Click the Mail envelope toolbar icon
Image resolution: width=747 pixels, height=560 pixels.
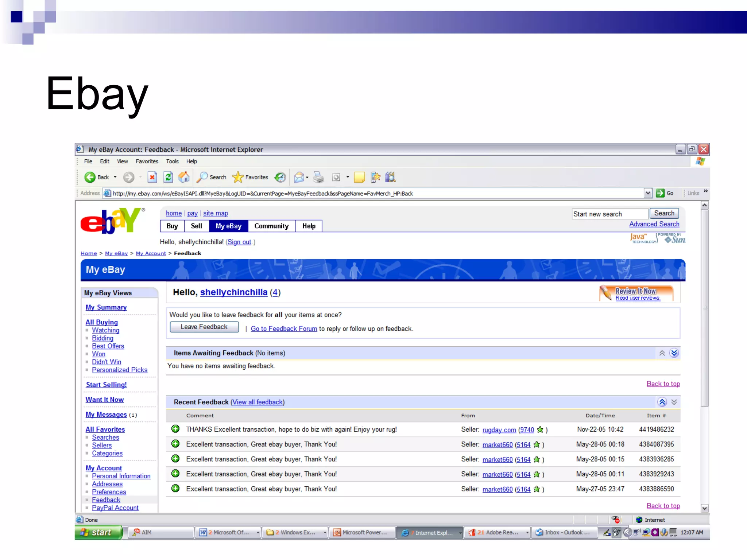pyautogui.click(x=299, y=177)
